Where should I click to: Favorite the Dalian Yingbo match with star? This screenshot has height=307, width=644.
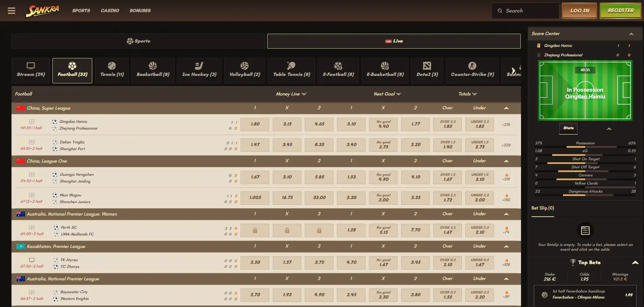[x=23, y=142]
